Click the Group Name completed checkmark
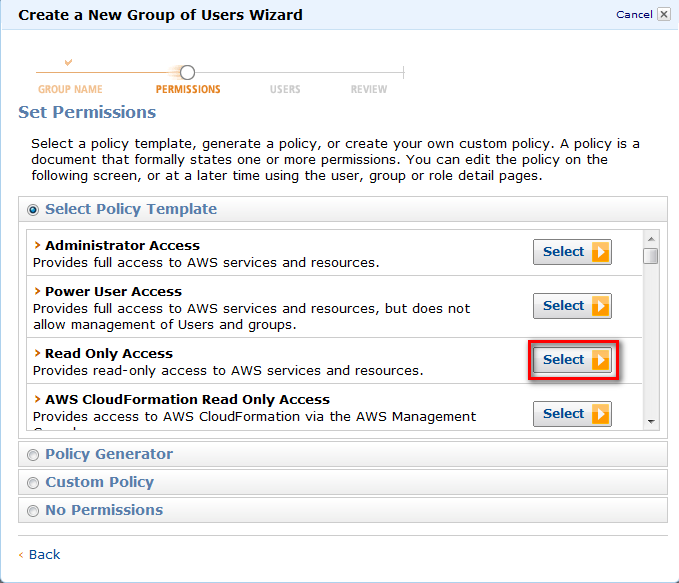 (68, 62)
